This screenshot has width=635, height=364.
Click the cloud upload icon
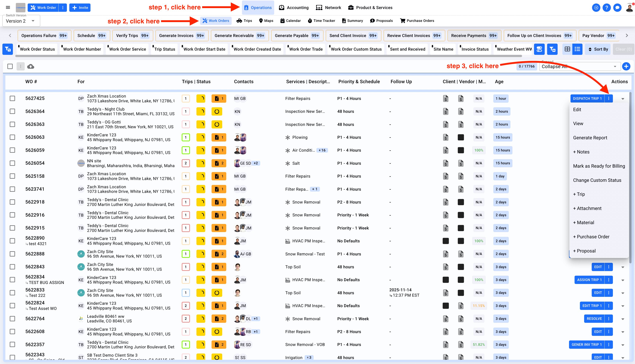pos(31,66)
